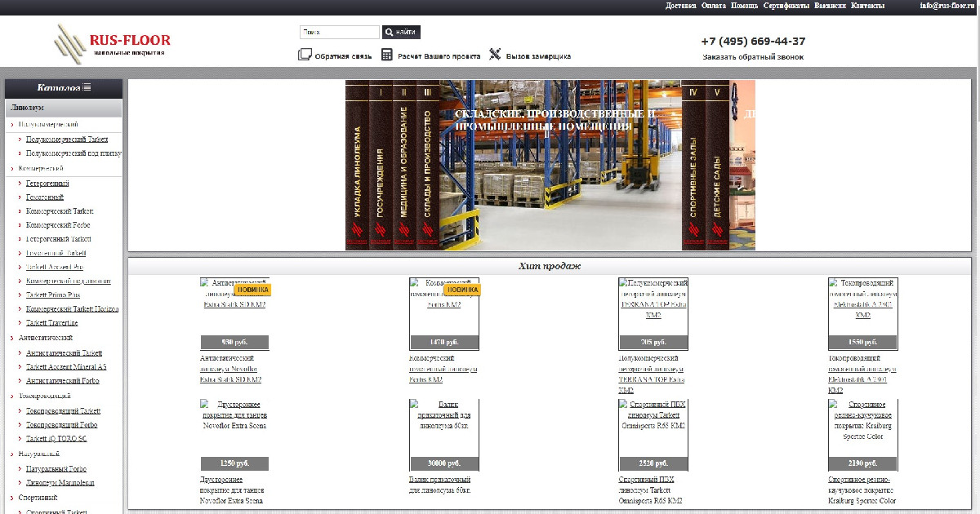980x514 pixels.
Task: Open Контакты in top menu
Action: tap(867, 6)
